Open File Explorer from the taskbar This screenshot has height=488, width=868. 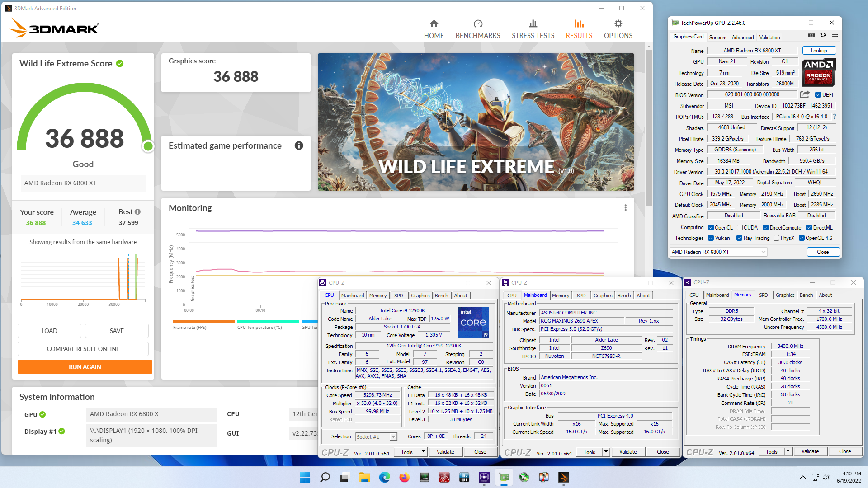[364, 477]
